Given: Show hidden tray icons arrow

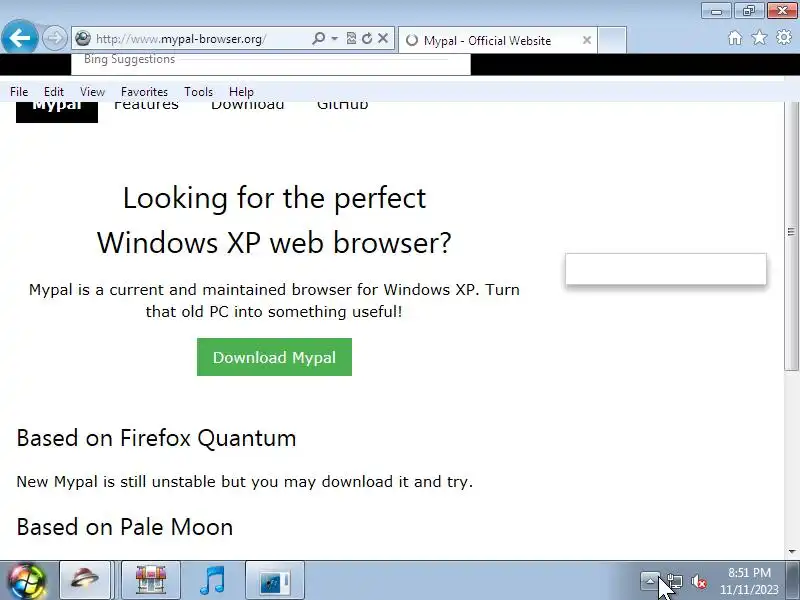Looking at the screenshot, I should click(650, 581).
